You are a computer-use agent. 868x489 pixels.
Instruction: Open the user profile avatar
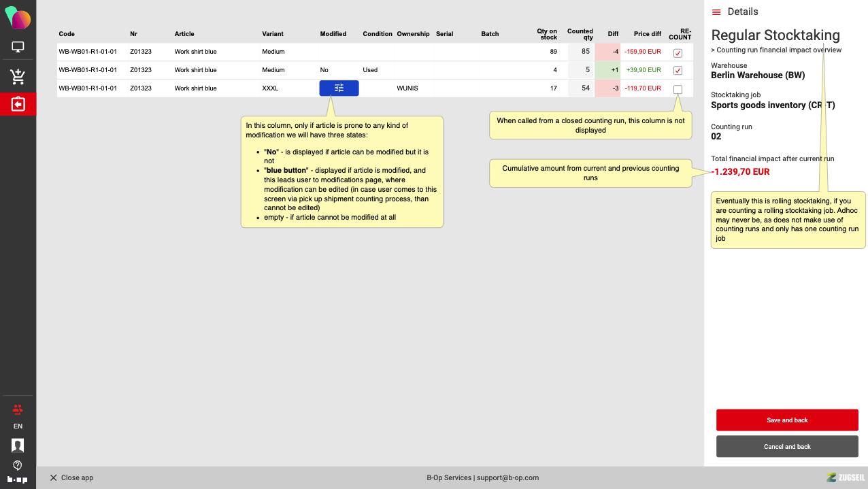pos(18,445)
